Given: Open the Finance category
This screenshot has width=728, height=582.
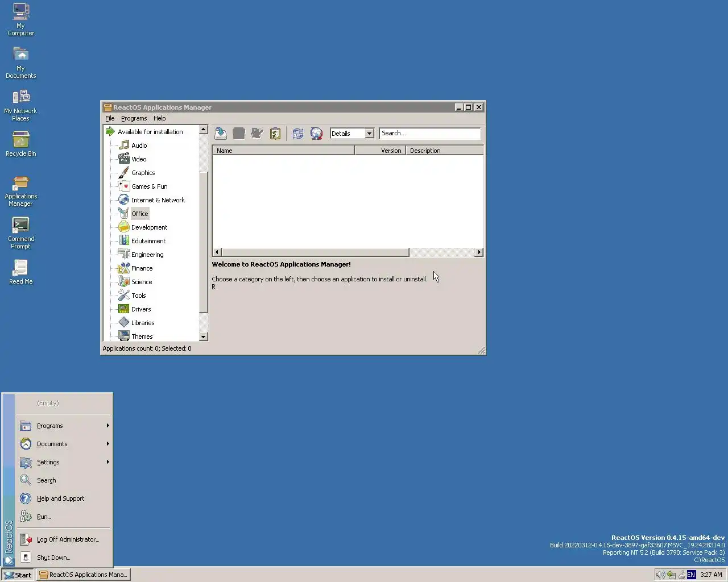Looking at the screenshot, I should tap(142, 268).
